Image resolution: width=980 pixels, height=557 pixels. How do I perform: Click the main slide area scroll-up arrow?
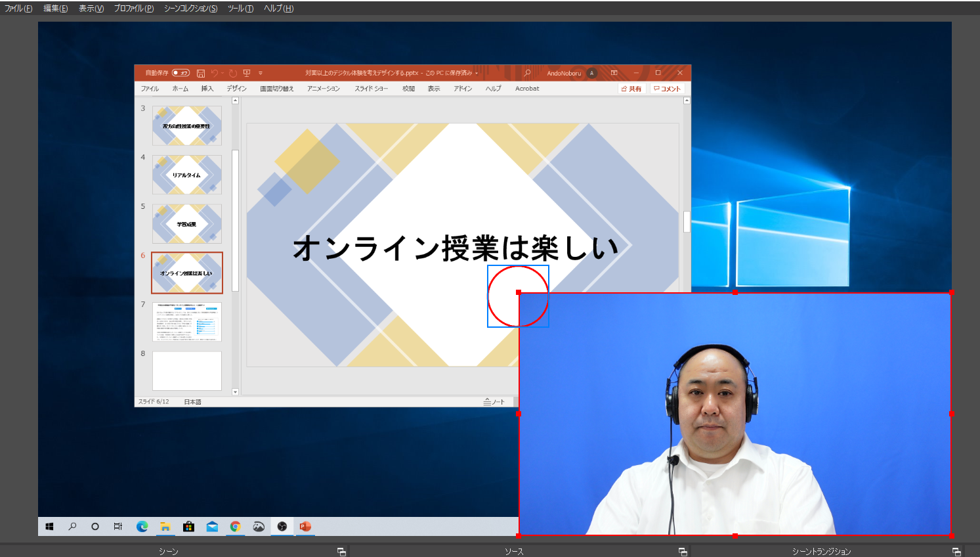[687, 100]
